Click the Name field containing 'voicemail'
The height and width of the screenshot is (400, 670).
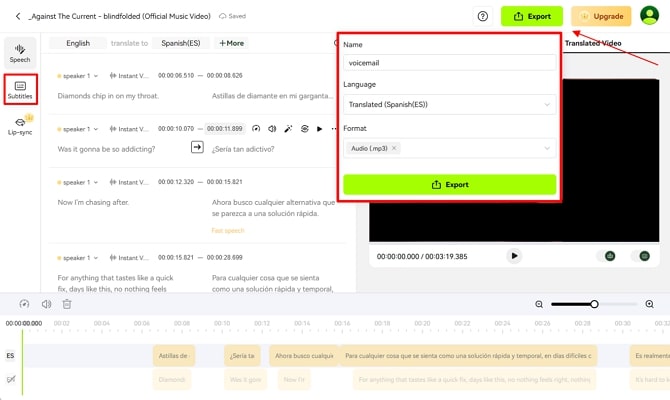[x=450, y=63]
